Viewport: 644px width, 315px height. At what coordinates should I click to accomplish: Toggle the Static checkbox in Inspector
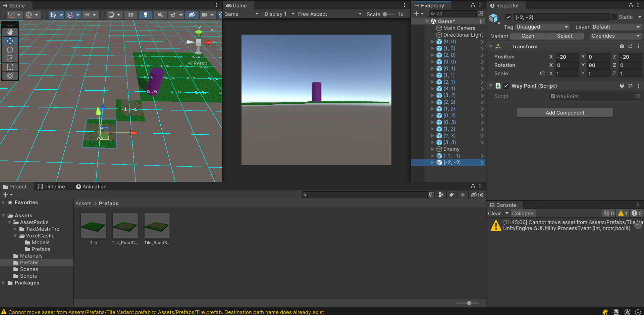(614, 17)
